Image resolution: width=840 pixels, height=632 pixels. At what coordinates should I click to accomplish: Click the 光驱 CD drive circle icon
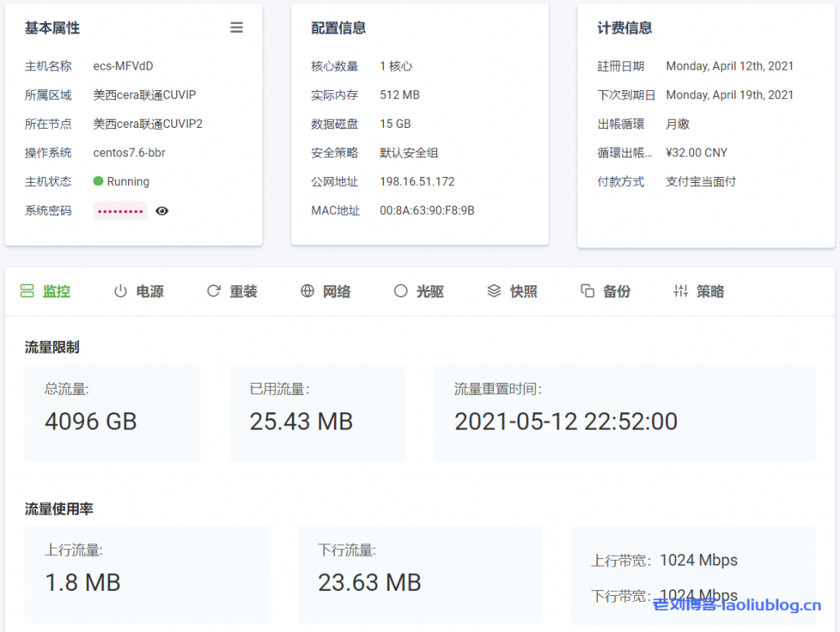[x=400, y=290]
